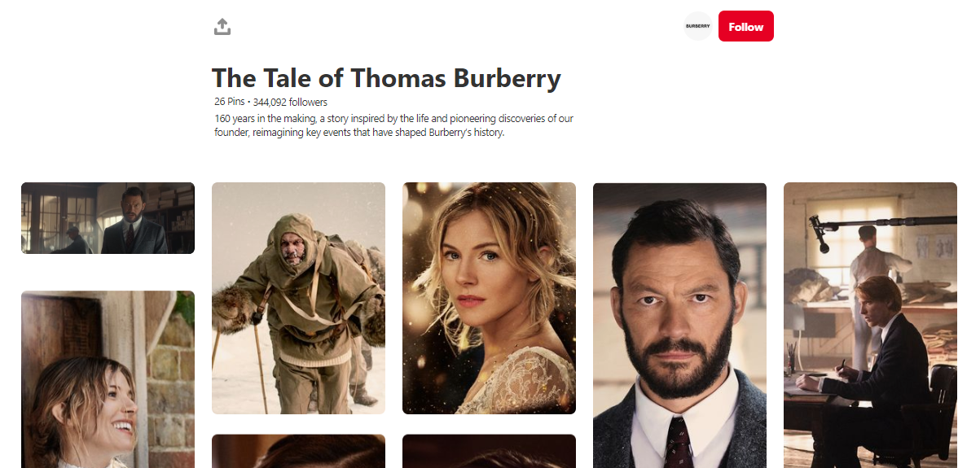Viewport: 980px width, 468px height.
Task: Click the description line about Burberry's history
Action: 359,133
